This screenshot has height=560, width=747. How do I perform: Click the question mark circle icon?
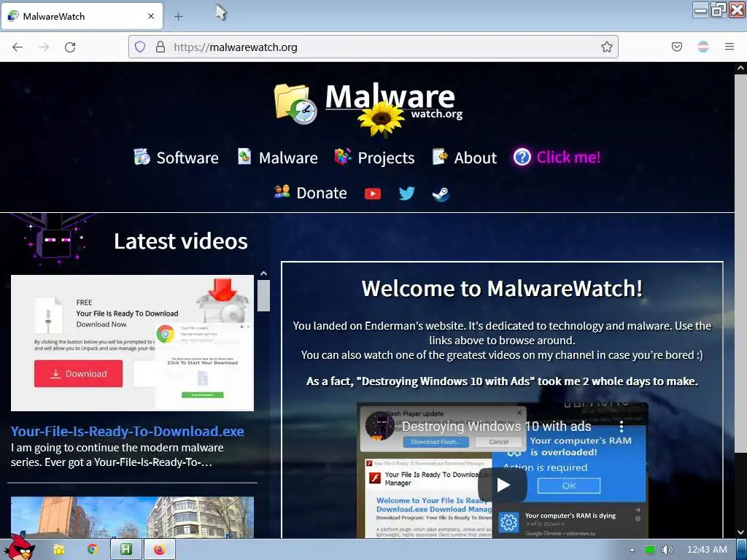point(522,157)
